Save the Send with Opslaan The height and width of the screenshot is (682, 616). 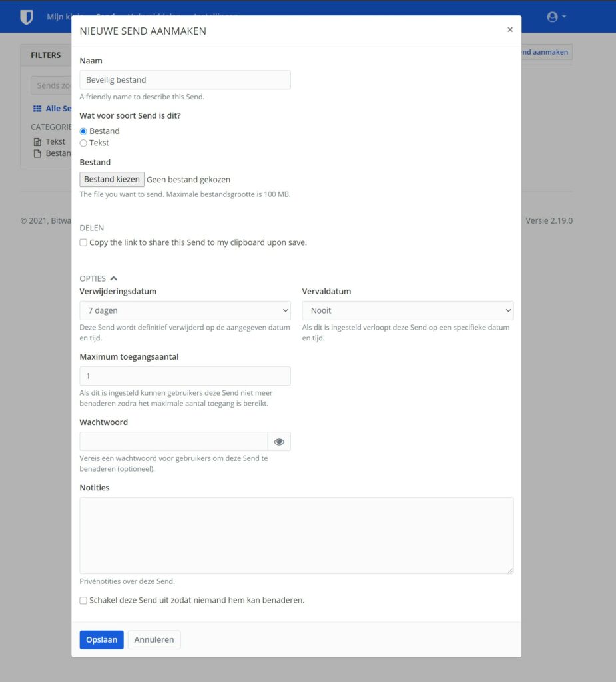pyautogui.click(x=101, y=640)
